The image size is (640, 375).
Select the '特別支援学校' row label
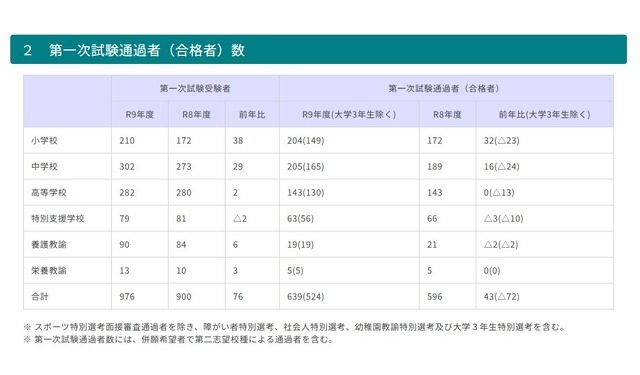coord(58,219)
